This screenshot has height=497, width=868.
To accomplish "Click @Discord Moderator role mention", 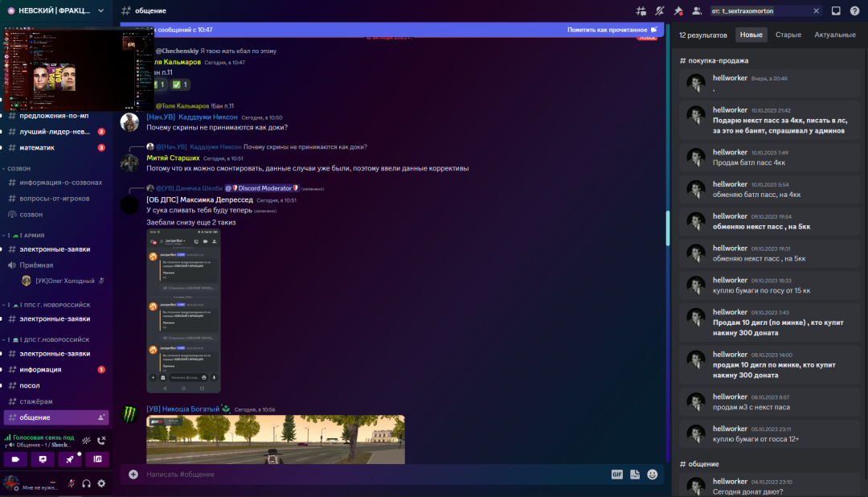I will [261, 188].
